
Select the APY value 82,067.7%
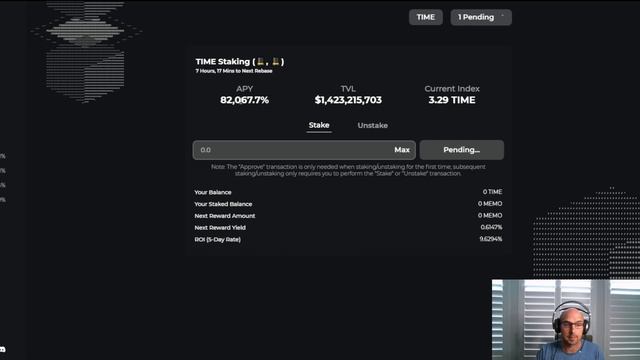(x=244, y=100)
